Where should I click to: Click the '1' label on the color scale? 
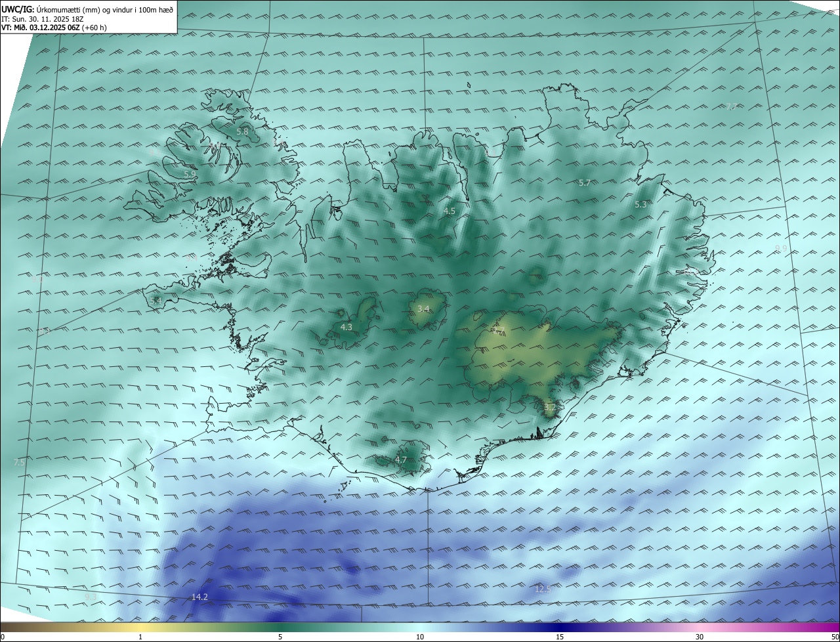(x=140, y=637)
